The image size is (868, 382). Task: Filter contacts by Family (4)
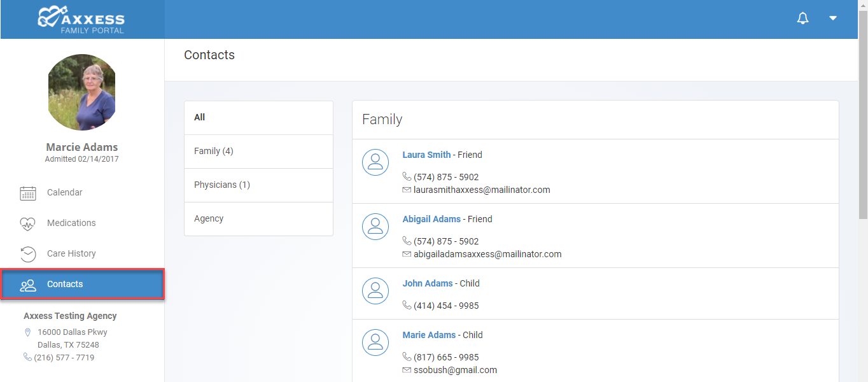click(x=258, y=152)
